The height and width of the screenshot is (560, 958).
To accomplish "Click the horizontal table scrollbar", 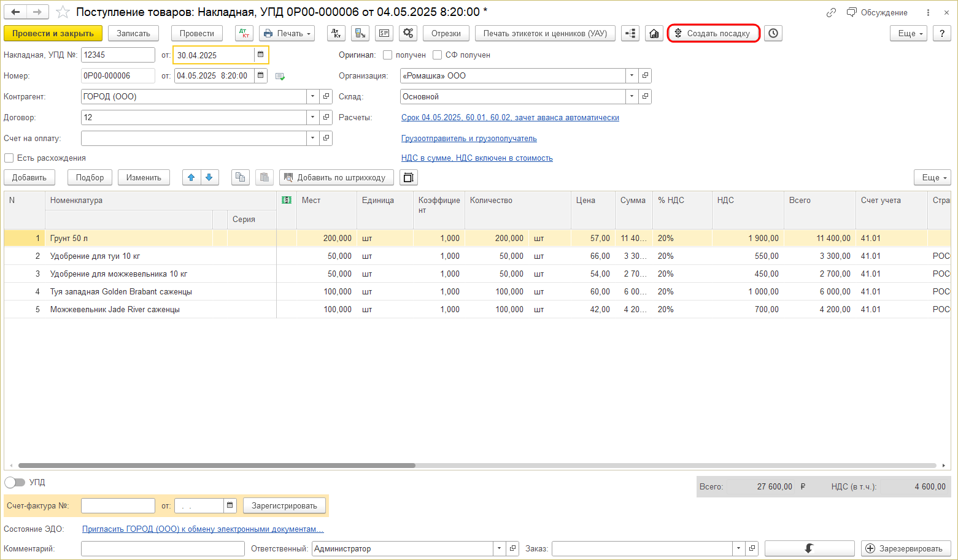I will [x=217, y=466].
